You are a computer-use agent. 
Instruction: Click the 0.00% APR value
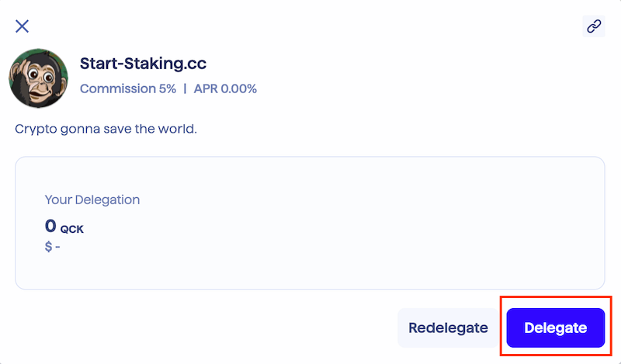coord(239,88)
